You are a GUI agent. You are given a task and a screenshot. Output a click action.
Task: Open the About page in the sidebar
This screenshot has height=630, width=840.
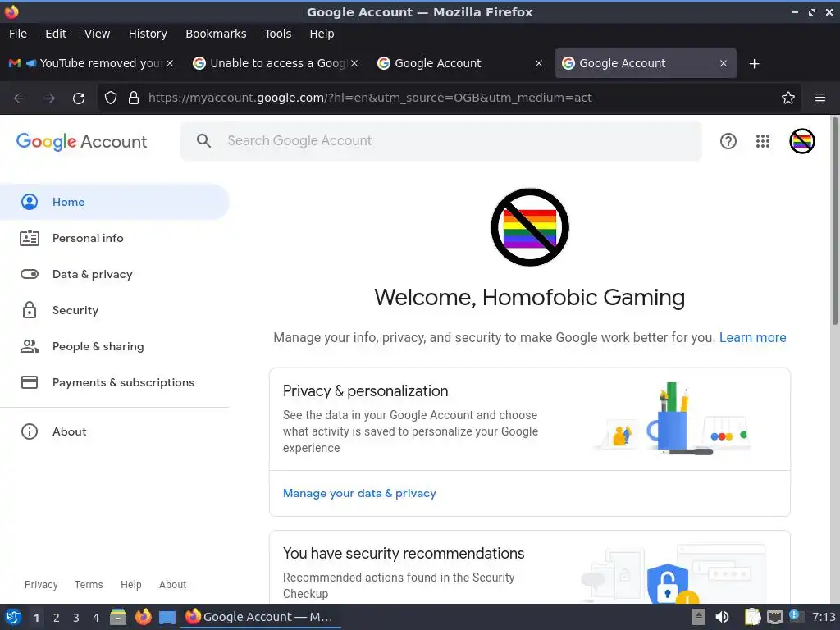[x=114, y=431]
